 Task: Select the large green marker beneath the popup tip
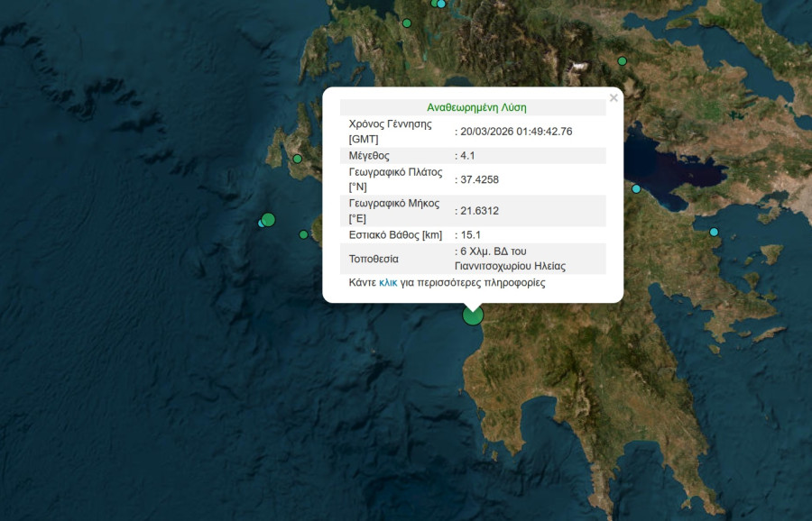coord(473,315)
